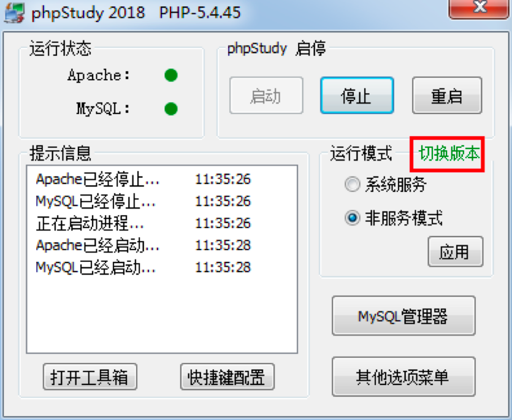Click the 重启 restart button
The image size is (512, 420).
(x=447, y=96)
